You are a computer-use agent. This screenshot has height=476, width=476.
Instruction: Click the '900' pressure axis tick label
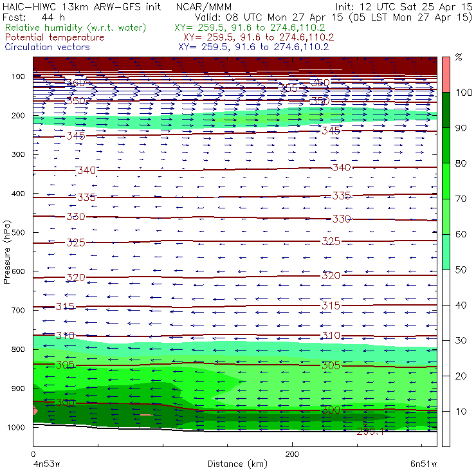click(18, 389)
